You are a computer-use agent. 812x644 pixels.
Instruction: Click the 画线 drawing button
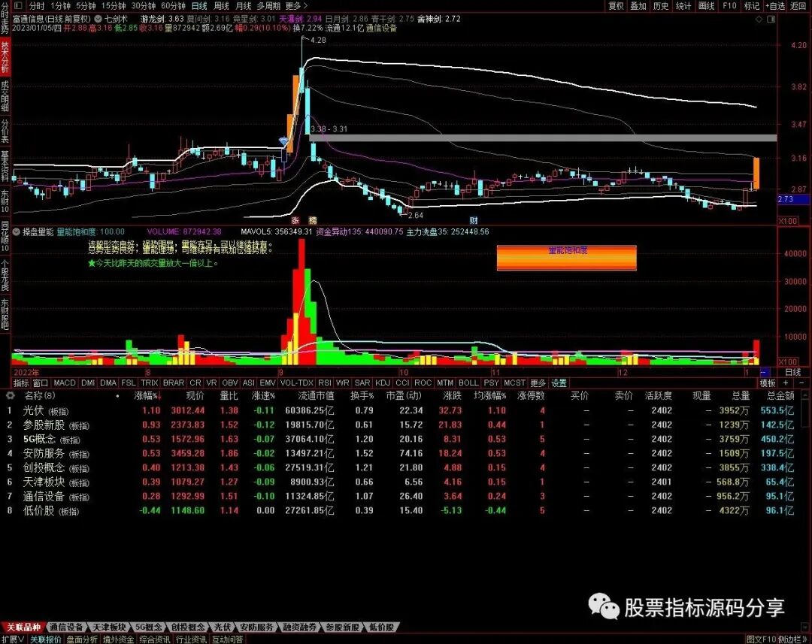706,6
